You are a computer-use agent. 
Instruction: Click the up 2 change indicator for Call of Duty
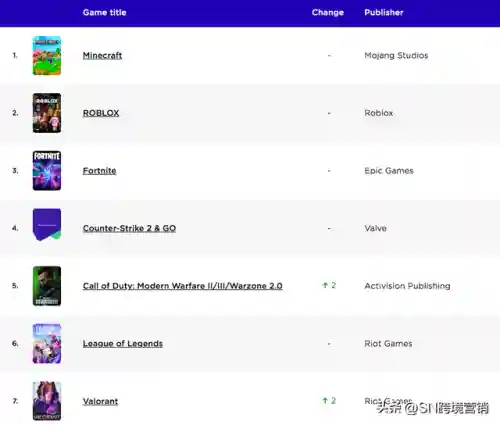329,285
